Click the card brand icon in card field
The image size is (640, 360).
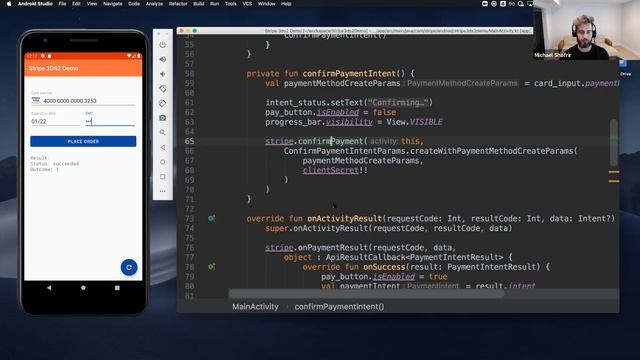(36, 100)
